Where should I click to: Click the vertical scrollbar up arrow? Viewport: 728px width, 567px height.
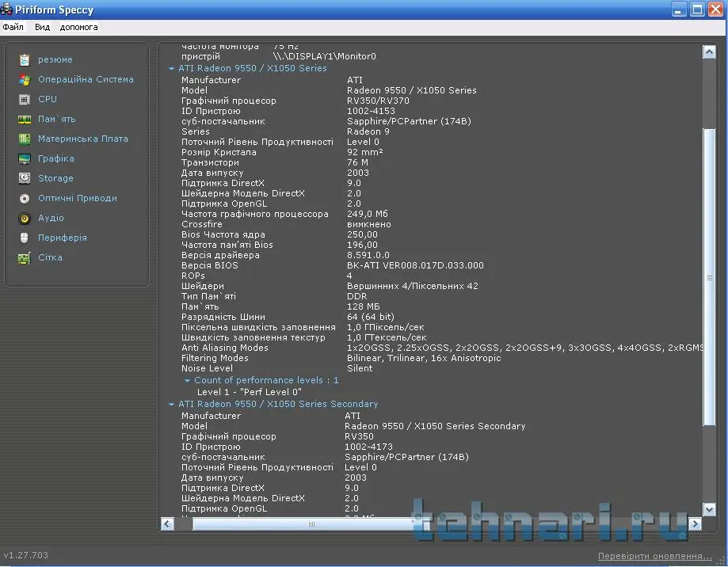(709, 51)
